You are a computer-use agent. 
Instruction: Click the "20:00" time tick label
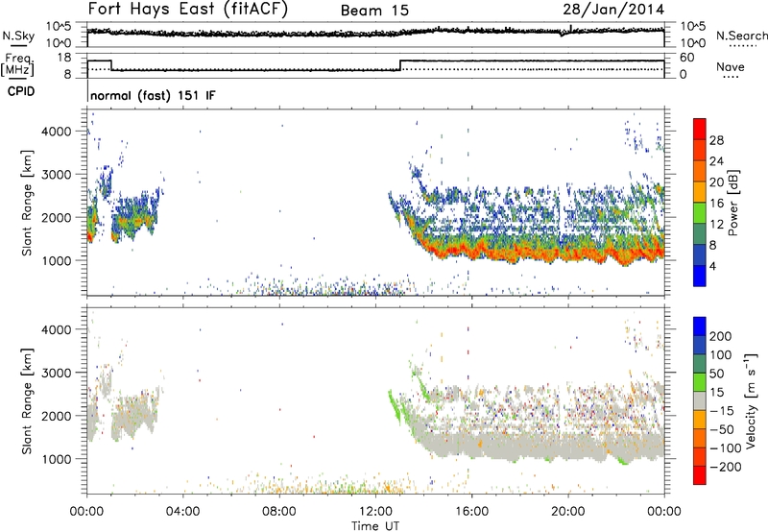(x=568, y=512)
